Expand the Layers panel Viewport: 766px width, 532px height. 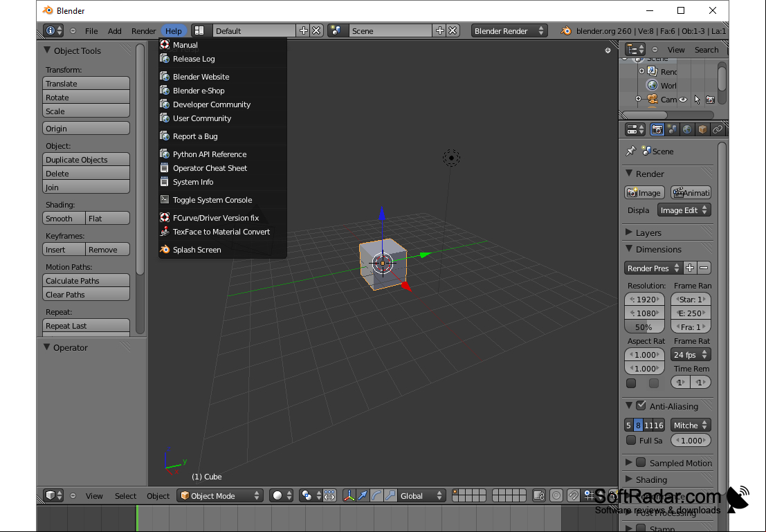coord(629,232)
